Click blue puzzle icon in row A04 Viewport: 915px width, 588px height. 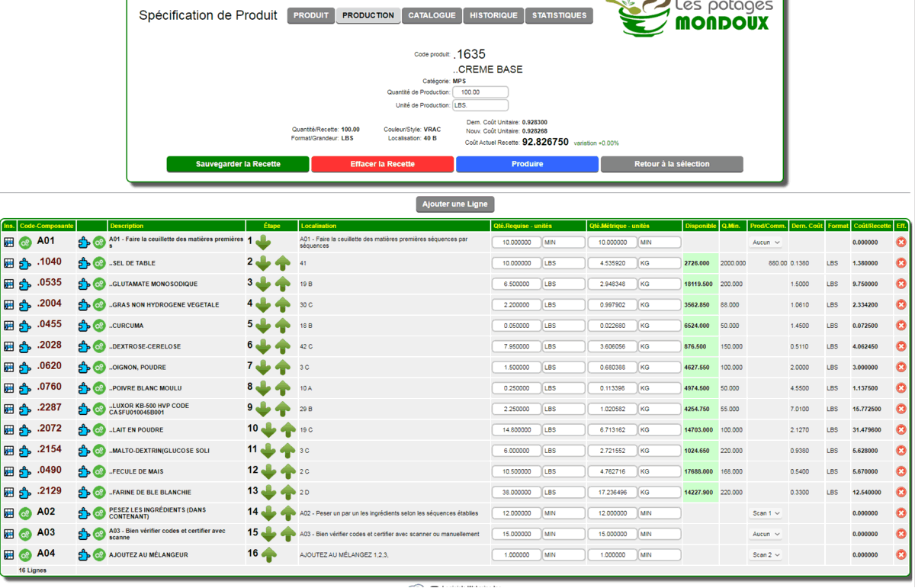(x=84, y=554)
